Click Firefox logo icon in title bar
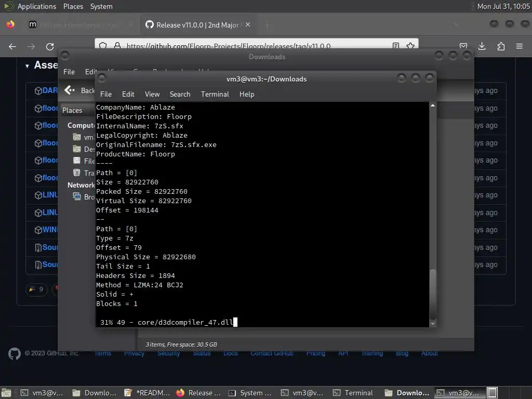 pos(10,24)
